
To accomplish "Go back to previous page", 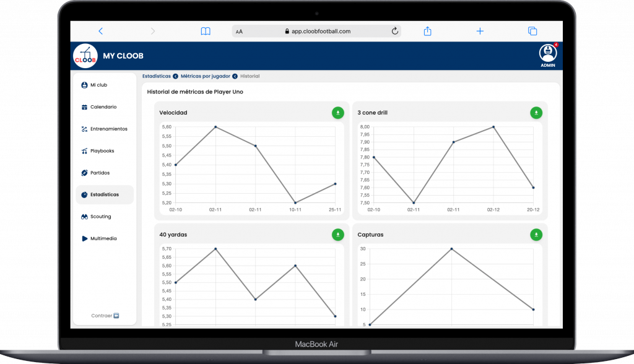I will 101,31.
